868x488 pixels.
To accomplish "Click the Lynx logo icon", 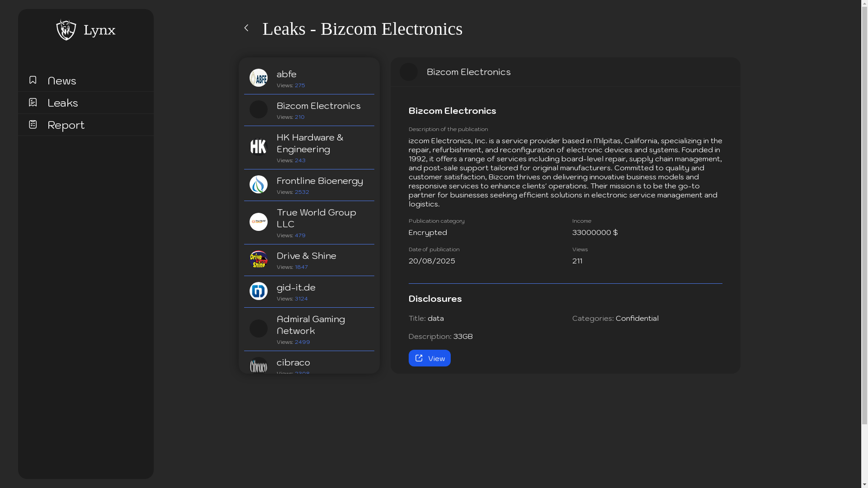I will [66, 30].
